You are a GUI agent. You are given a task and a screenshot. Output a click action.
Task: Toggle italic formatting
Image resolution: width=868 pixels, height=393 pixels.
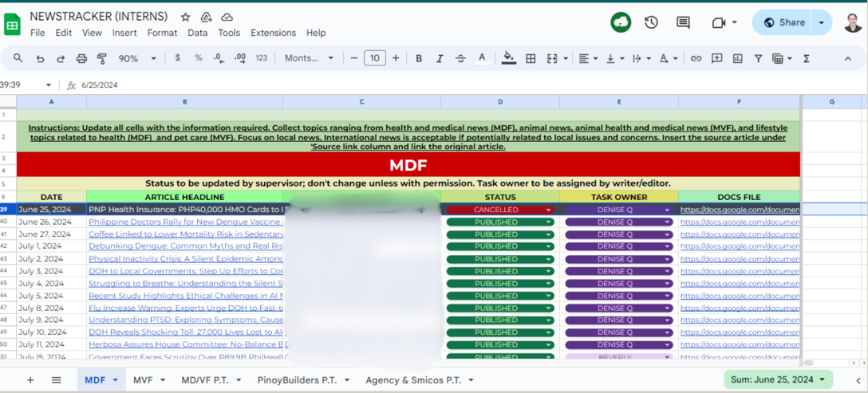440,58
